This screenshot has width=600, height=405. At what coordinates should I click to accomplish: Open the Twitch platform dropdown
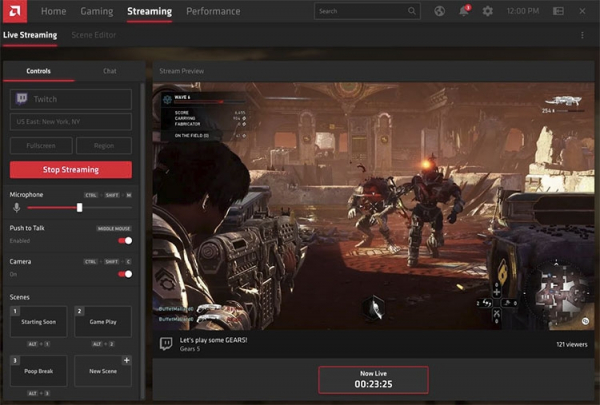[x=71, y=99]
